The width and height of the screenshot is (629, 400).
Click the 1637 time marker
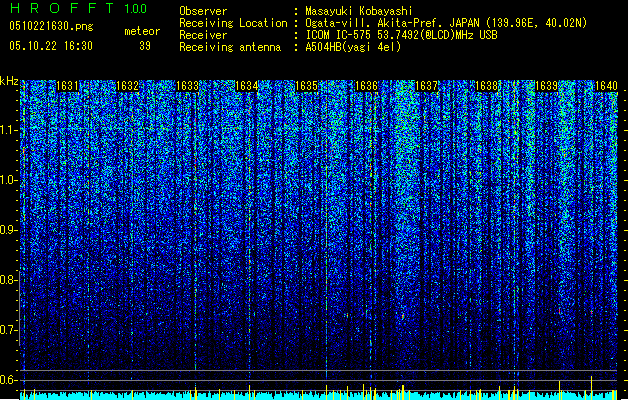[426, 86]
